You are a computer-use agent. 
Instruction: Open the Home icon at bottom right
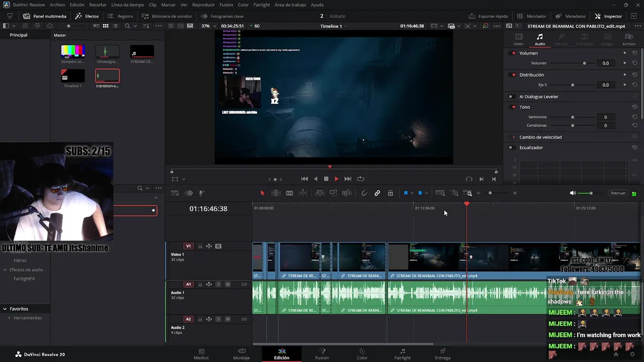pyautogui.click(x=615, y=354)
